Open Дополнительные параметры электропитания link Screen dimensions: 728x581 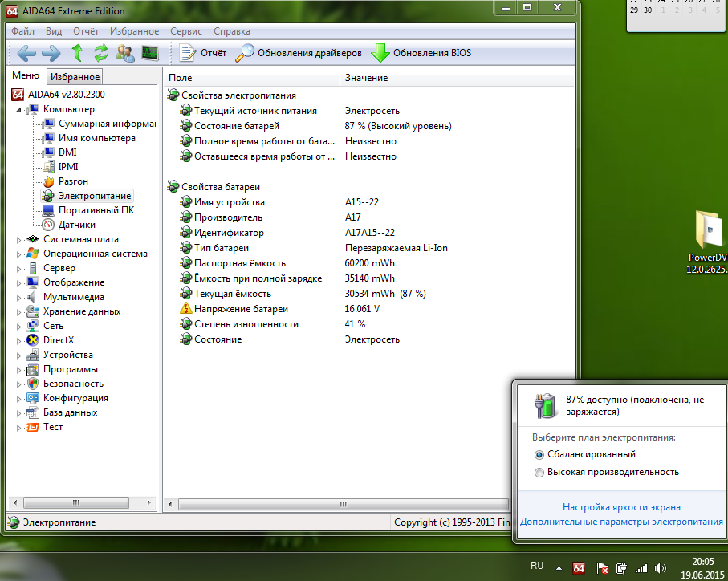pos(621,522)
